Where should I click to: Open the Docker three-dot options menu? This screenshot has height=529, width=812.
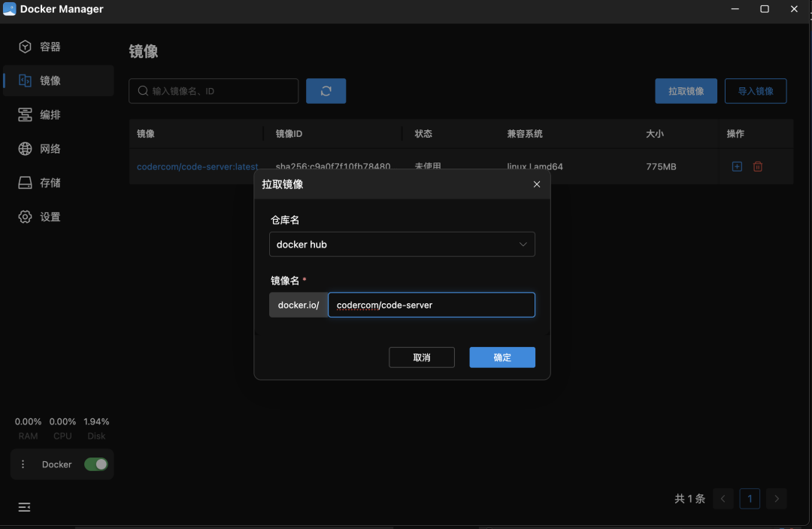pyautogui.click(x=23, y=464)
